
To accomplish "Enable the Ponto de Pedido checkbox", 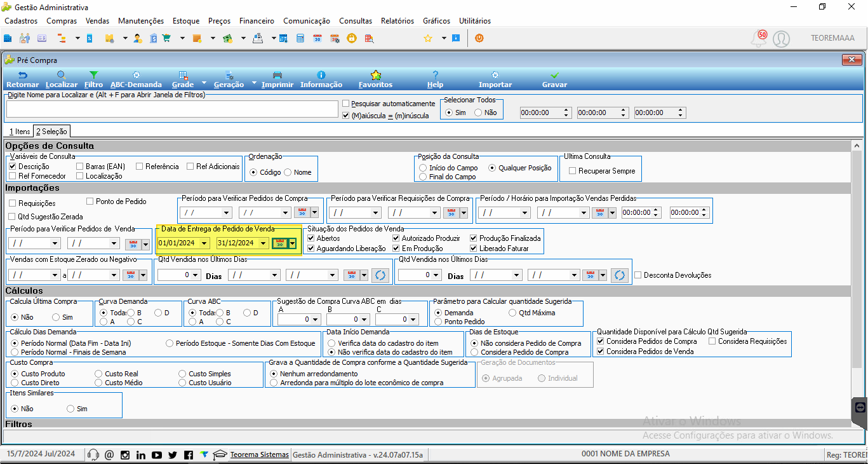I will [90, 201].
